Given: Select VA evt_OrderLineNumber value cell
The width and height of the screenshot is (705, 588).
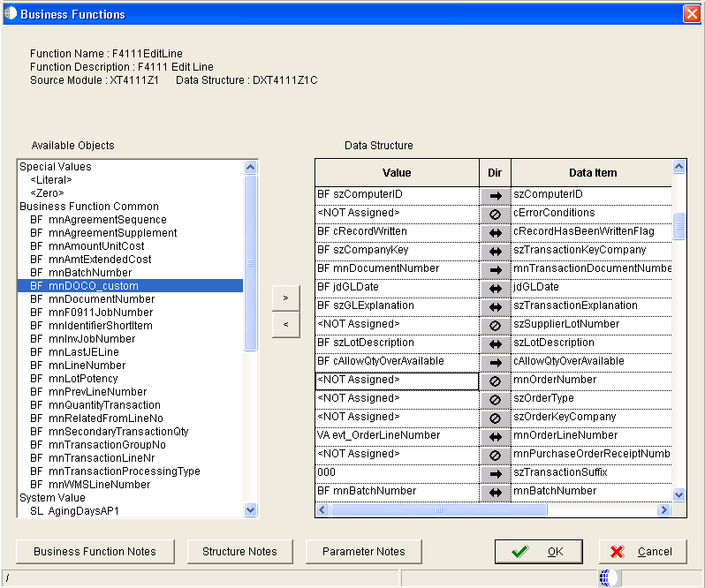Looking at the screenshot, I should [397, 436].
